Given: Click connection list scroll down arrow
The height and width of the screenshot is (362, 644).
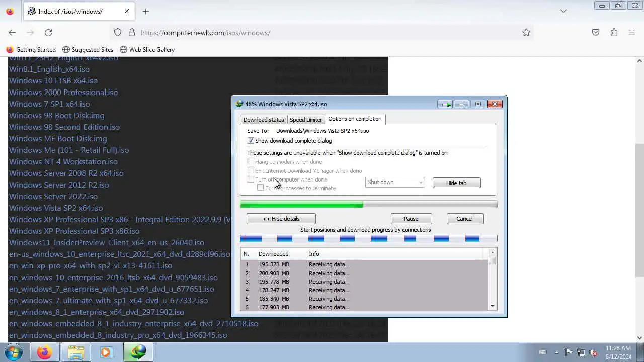Looking at the screenshot, I should pyautogui.click(x=493, y=306).
